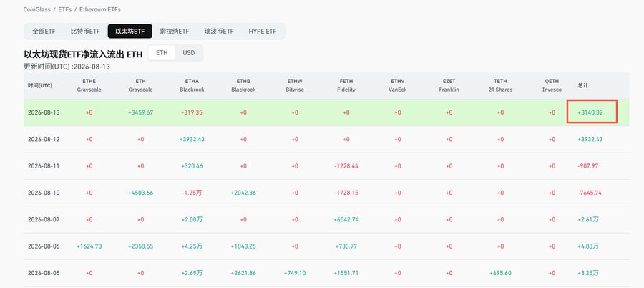Click the 总计 column header
The height and width of the screenshot is (288, 644).
point(582,85)
